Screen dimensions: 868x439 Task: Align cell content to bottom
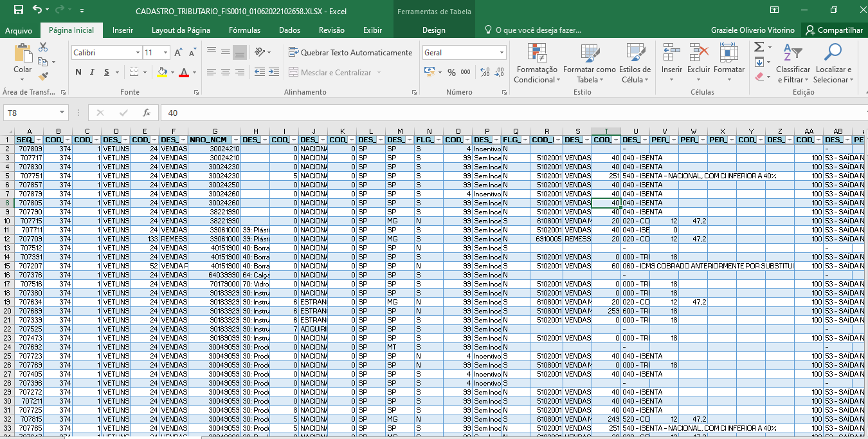point(240,52)
